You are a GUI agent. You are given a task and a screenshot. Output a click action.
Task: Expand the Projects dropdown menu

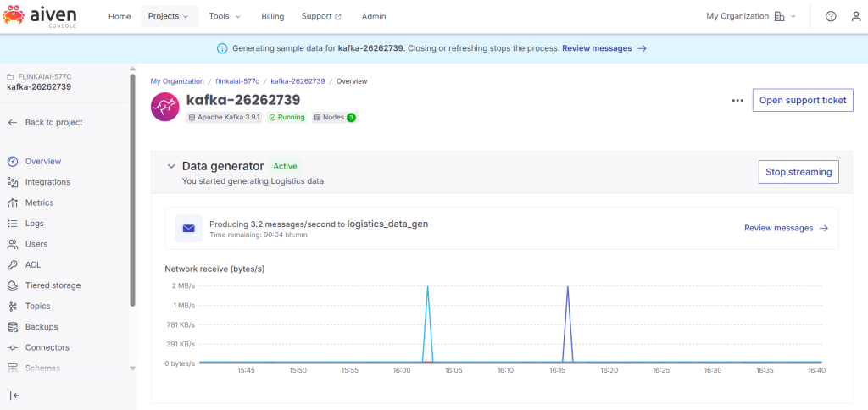tap(168, 16)
